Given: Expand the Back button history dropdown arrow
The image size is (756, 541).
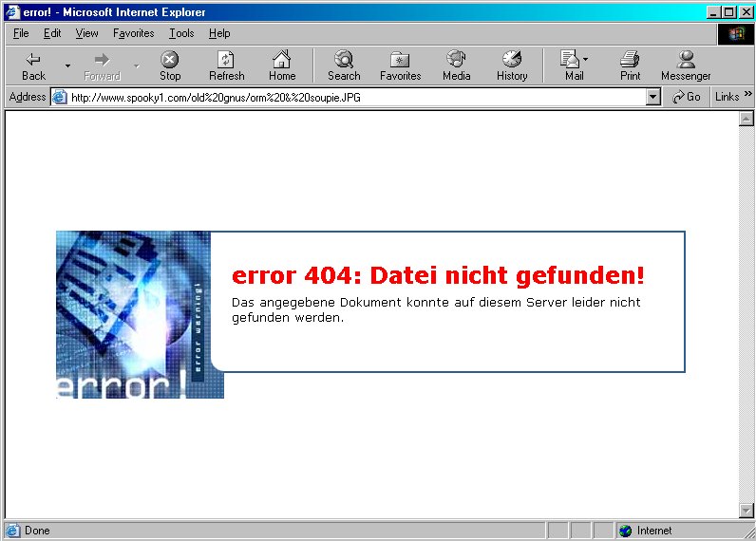Looking at the screenshot, I should click(67, 66).
